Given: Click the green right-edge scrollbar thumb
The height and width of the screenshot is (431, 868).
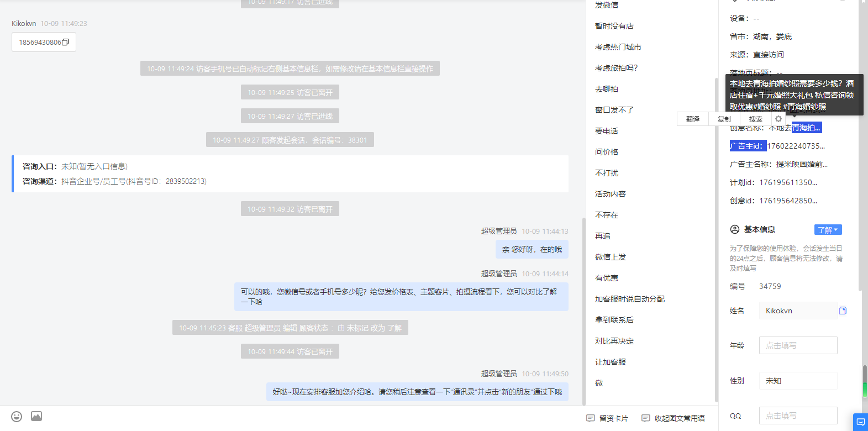Looking at the screenshot, I should (x=865, y=381).
